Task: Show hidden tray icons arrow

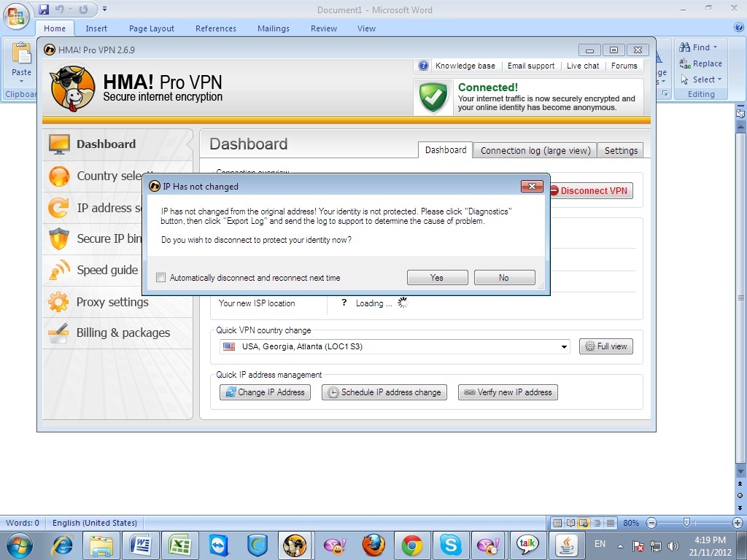Action: tap(620, 545)
